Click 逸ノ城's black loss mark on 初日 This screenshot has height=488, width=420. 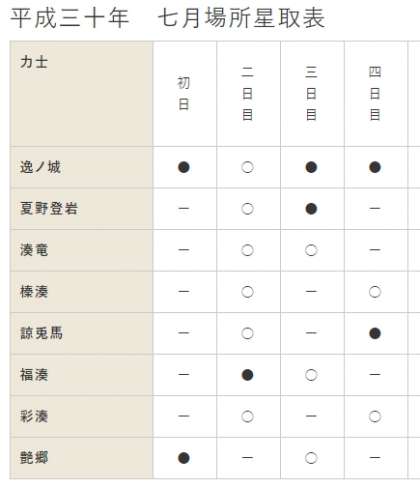point(184,167)
